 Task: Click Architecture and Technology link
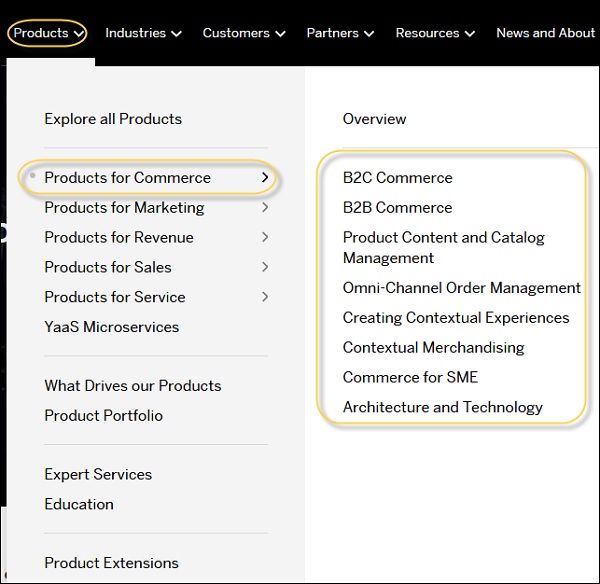tap(442, 407)
